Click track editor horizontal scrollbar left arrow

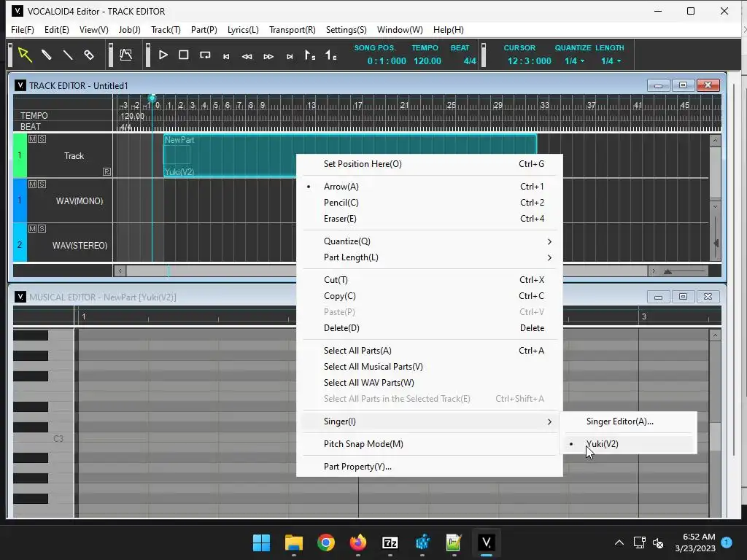[x=120, y=271]
